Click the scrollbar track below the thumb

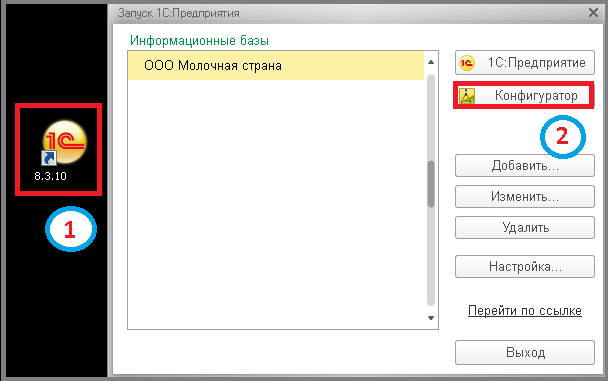click(431, 257)
